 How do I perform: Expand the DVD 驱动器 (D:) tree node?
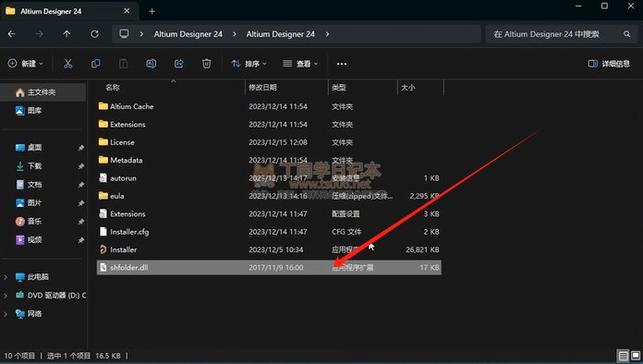tap(6, 296)
